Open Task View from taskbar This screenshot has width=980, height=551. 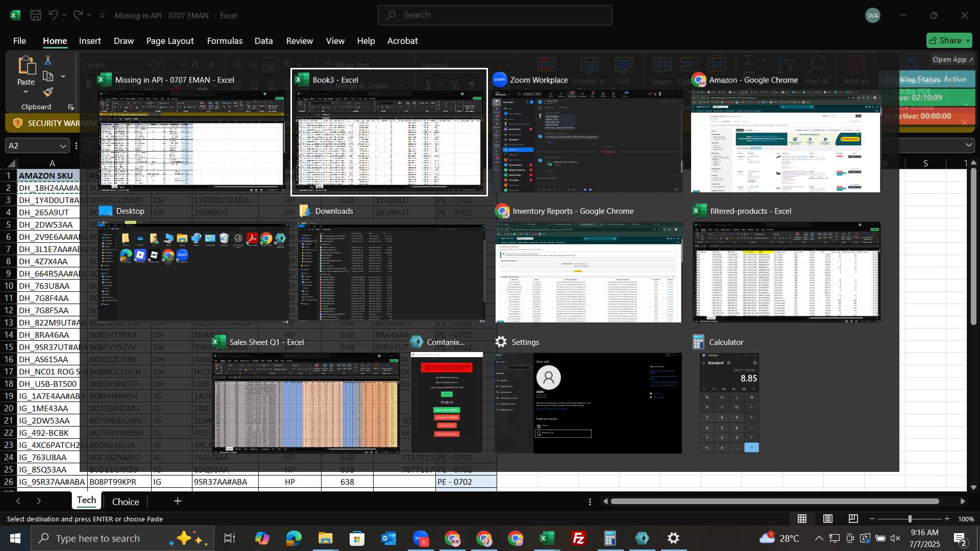(230, 538)
